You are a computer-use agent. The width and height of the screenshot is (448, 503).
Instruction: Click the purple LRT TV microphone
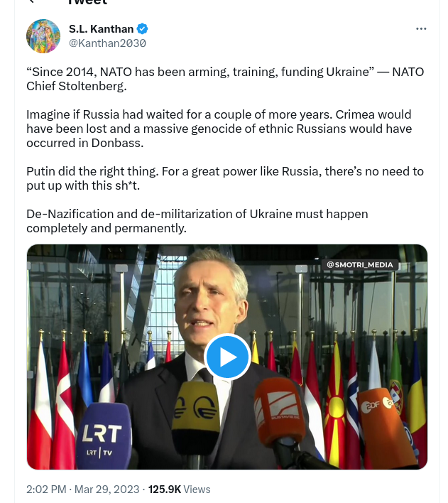click(x=104, y=436)
